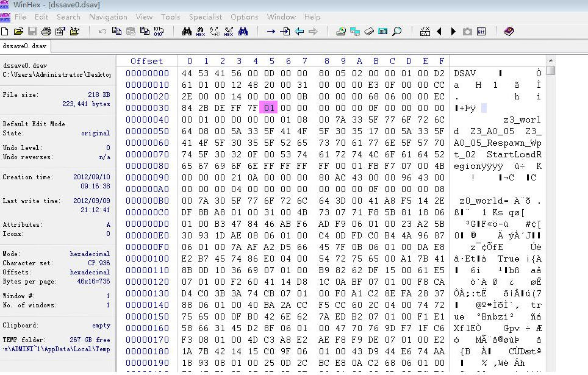Open the Specialist menu

[206, 17]
